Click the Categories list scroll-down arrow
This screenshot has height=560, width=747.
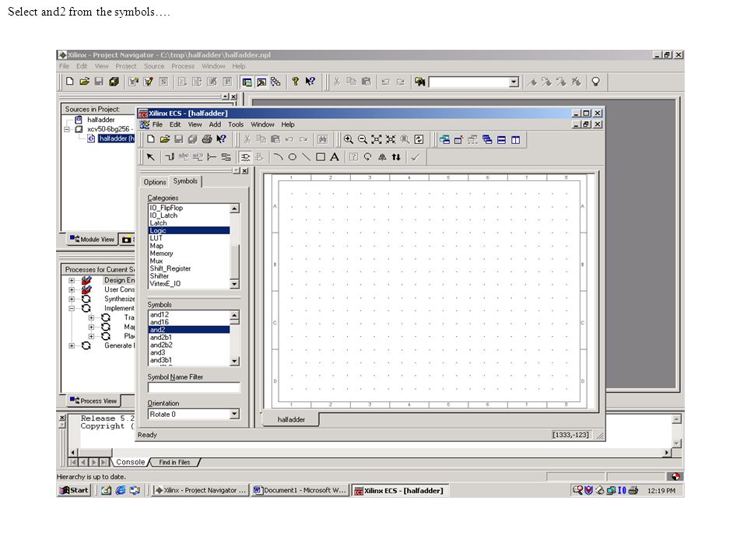(x=234, y=285)
